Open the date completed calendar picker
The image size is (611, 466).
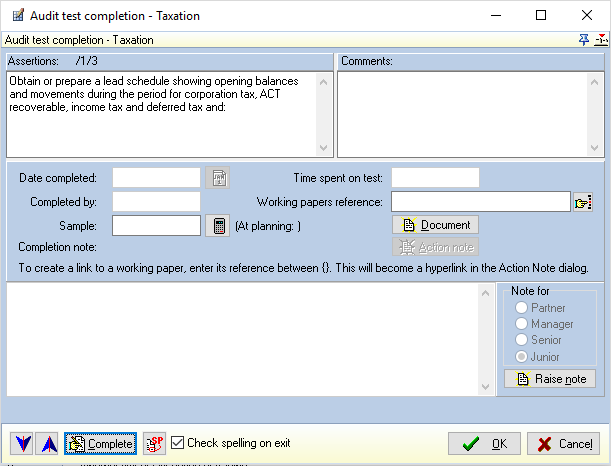click(x=217, y=178)
